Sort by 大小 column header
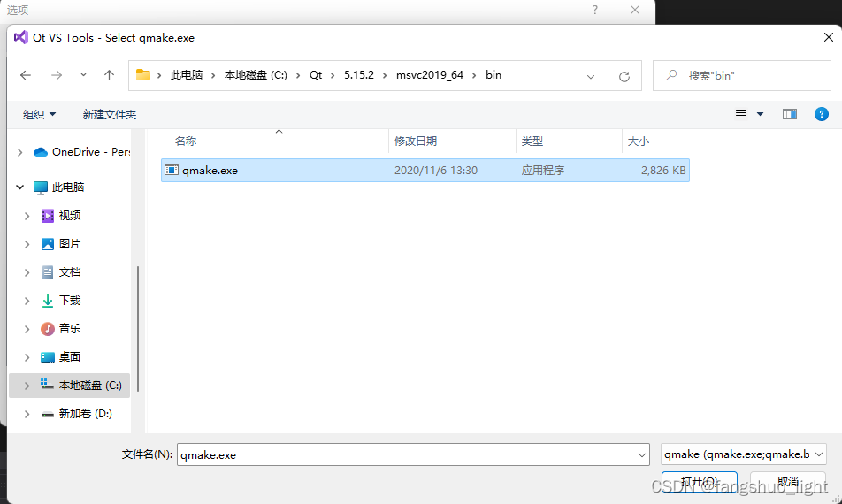The height and width of the screenshot is (504, 842). point(639,141)
